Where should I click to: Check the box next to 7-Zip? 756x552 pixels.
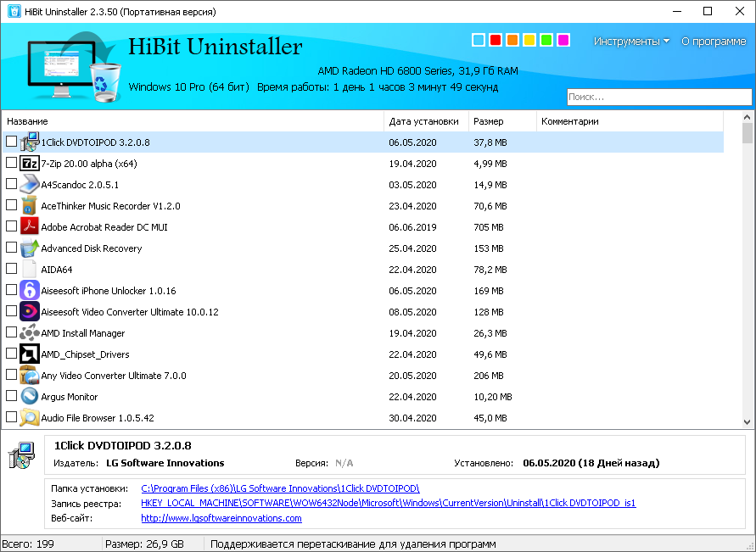tap(11, 163)
